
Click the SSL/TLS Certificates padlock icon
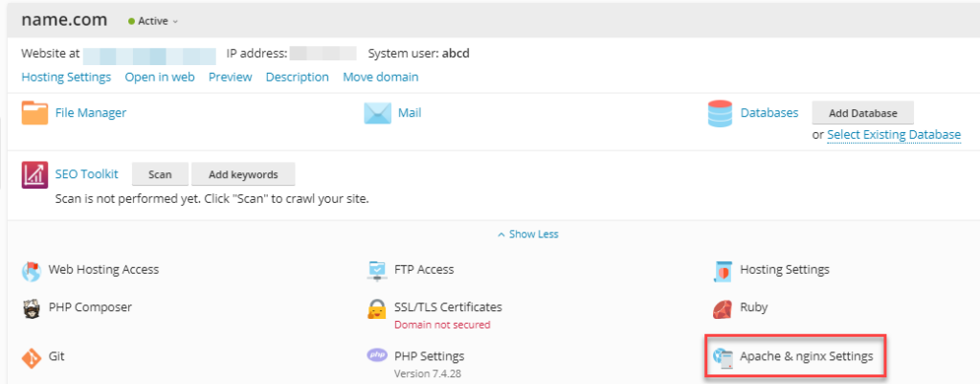377,308
